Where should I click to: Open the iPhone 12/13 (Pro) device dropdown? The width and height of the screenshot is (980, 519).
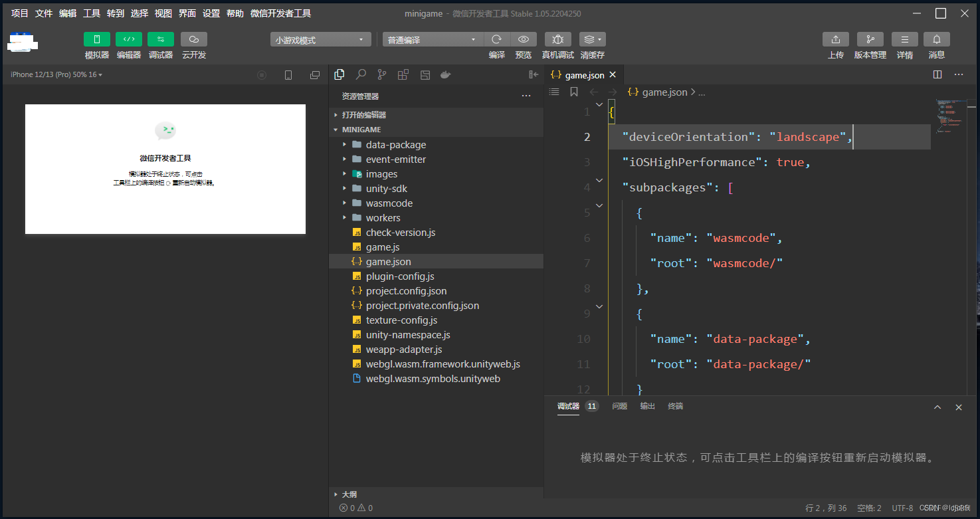[56, 74]
